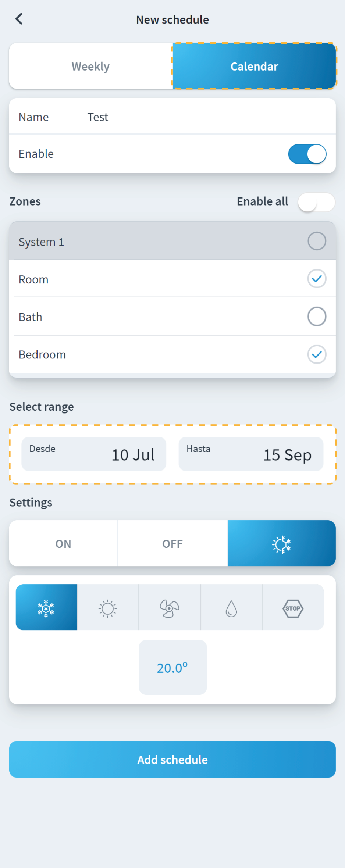Switch to the Calendar tab
The image size is (345, 868).
coord(254,67)
